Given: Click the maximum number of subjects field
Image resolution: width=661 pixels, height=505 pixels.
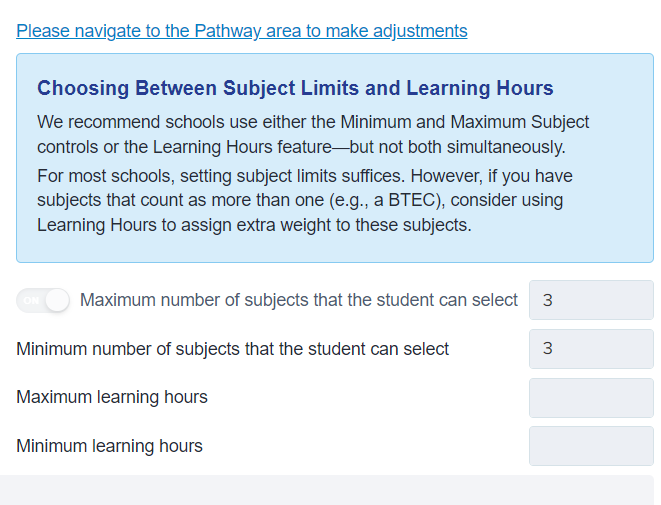Looking at the screenshot, I should pyautogui.click(x=590, y=300).
